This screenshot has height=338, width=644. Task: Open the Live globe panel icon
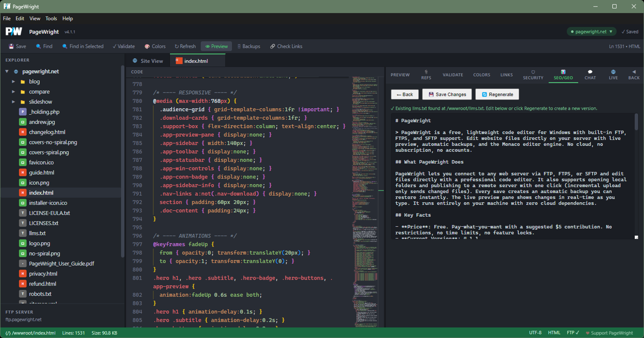click(612, 74)
